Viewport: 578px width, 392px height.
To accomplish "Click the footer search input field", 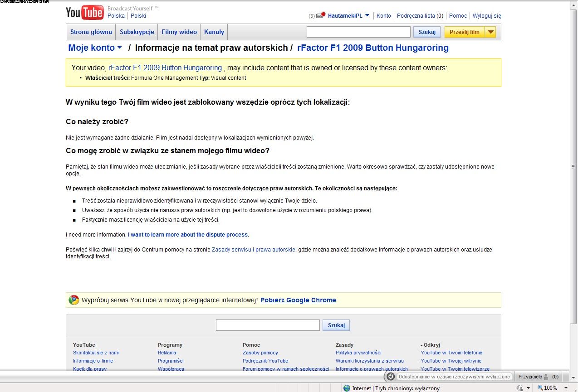I will click(x=268, y=325).
